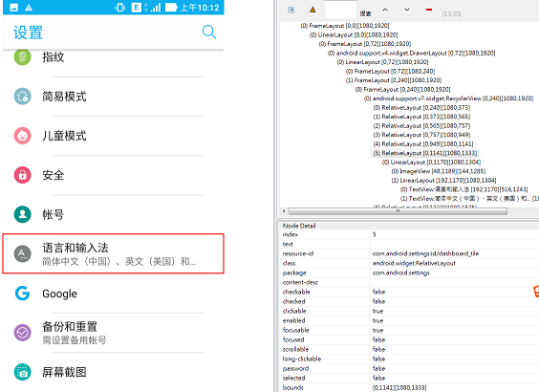This screenshot has width=539, height=392.
Task: Select (1) TextView 简体中文 tree node
Action: click(469, 199)
